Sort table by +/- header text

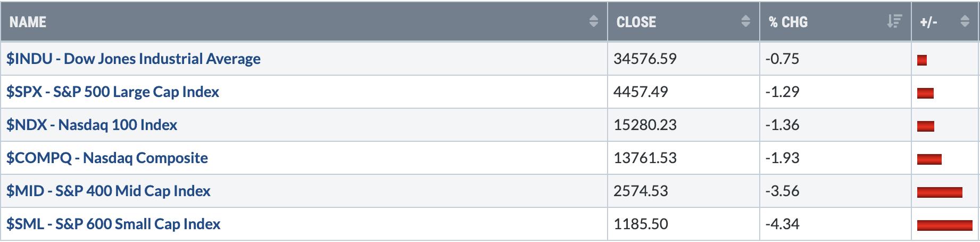tap(928, 22)
